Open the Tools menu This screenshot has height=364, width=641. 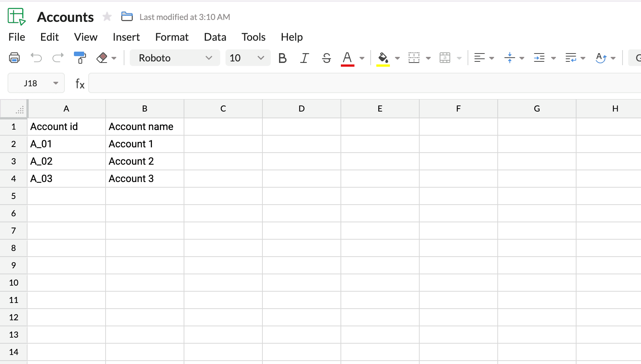[x=254, y=37]
